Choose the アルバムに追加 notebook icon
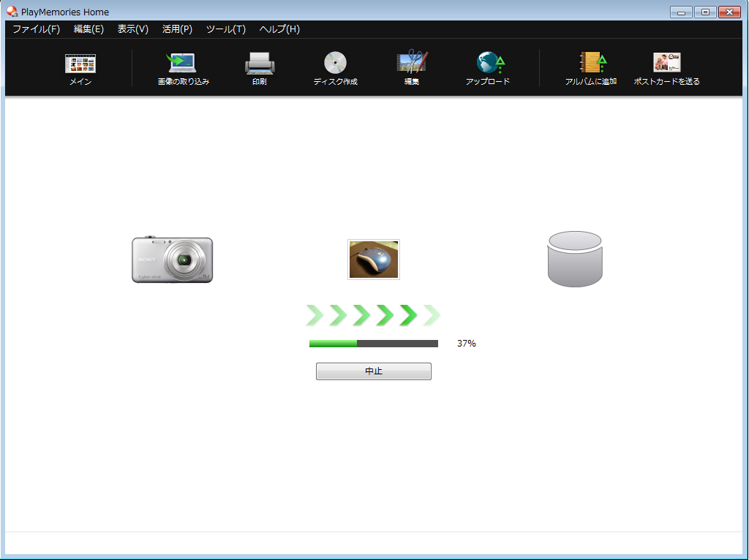 [x=592, y=63]
